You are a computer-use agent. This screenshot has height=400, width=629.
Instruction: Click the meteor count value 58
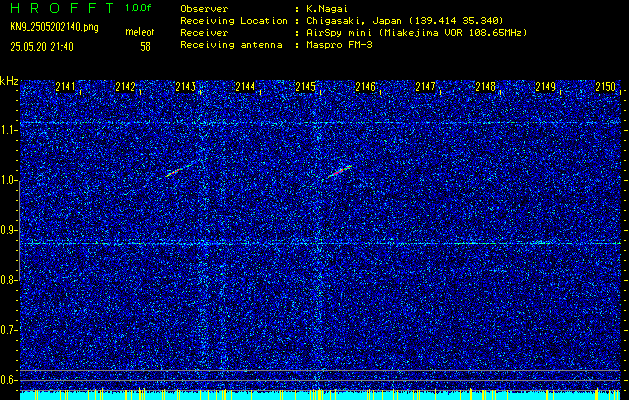pyautogui.click(x=145, y=47)
